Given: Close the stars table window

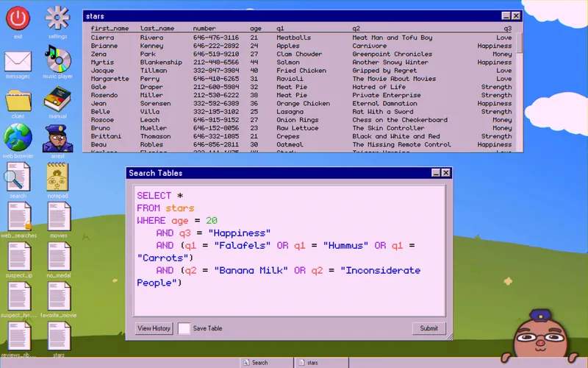Looking at the screenshot, I should [516, 15].
